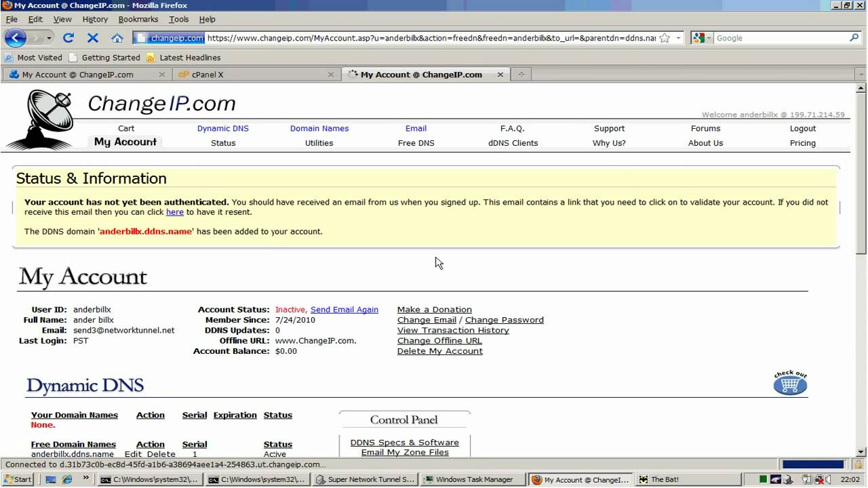Open the History menu
Screen dimensions: 868x488
(x=95, y=19)
